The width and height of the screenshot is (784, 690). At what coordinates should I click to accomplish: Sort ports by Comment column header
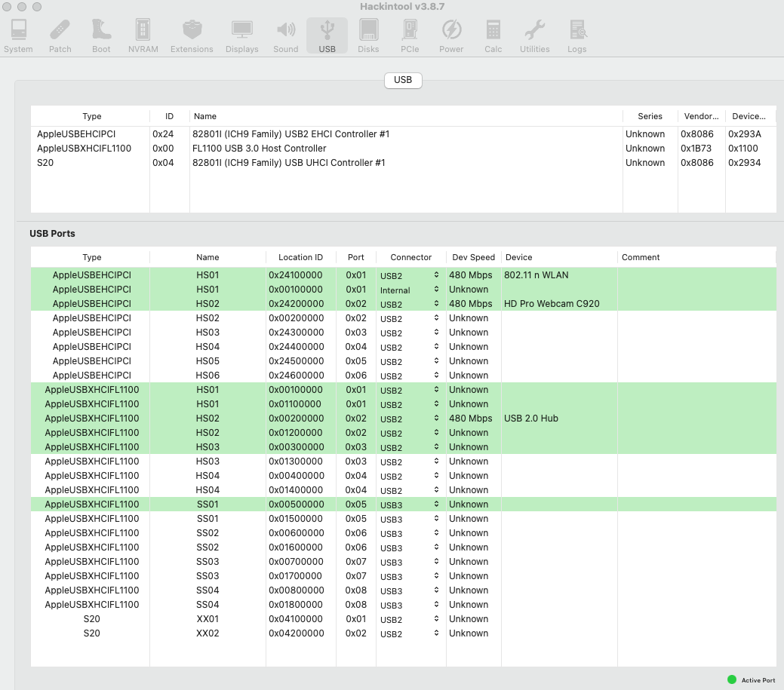click(x=696, y=257)
